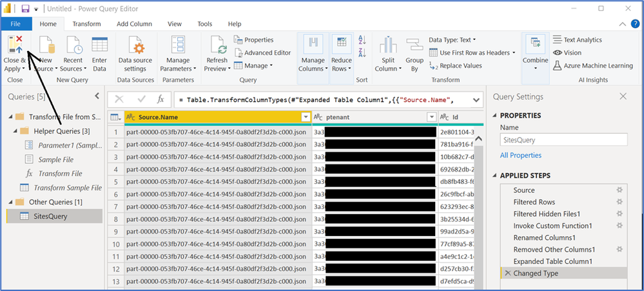Screen dimensions: 644x291
Task: Click the Manage Columns icon
Action: click(x=313, y=45)
